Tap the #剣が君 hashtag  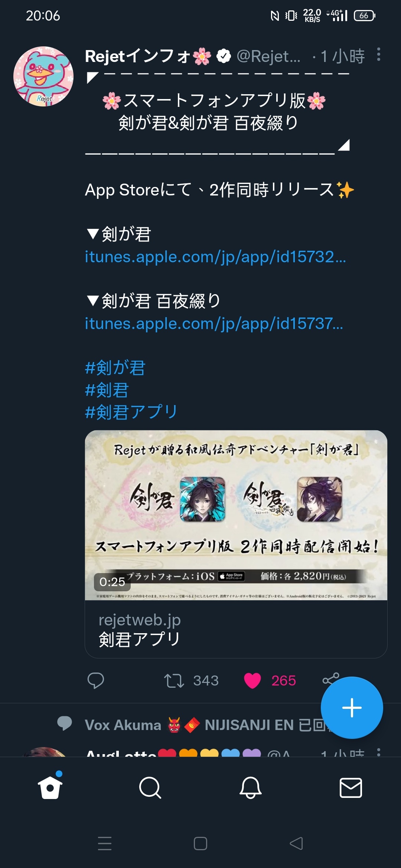click(x=115, y=368)
